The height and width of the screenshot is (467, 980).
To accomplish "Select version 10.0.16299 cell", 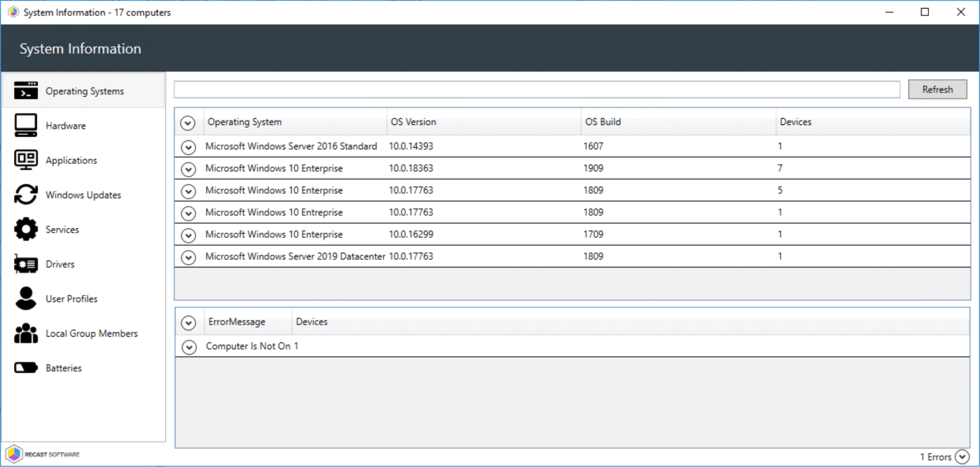I will click(411, 234).
